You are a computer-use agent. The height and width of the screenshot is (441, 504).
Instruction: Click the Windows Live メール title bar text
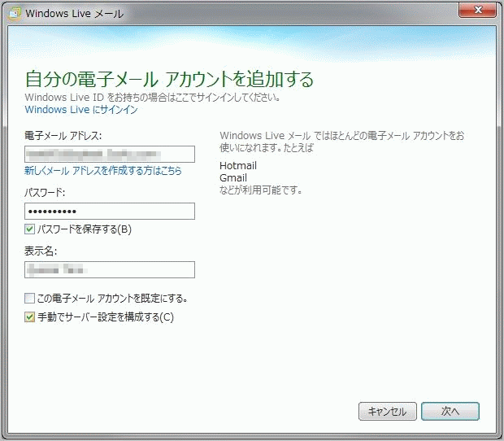(72, 15)
